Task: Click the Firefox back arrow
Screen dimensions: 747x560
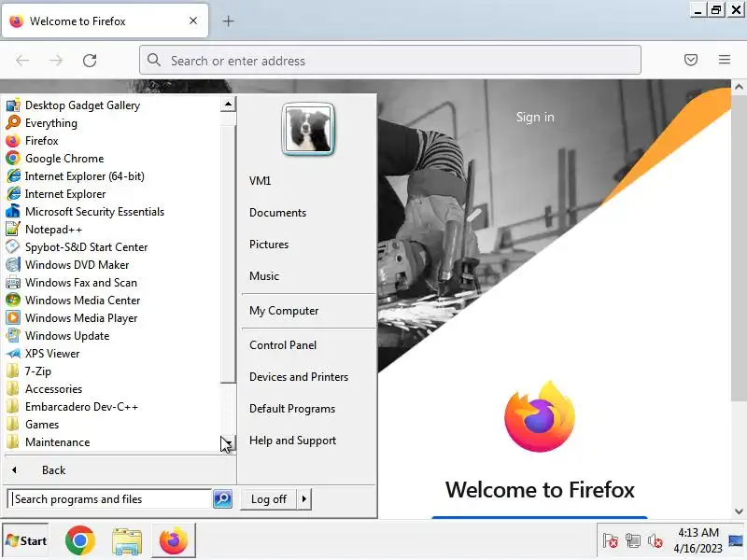Action: (x=22, y=61)
